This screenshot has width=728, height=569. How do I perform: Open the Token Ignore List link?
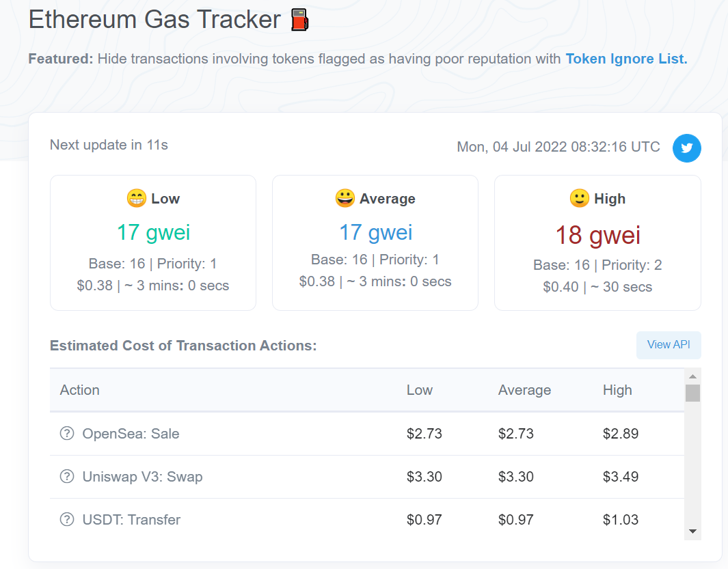coord(626,59)
